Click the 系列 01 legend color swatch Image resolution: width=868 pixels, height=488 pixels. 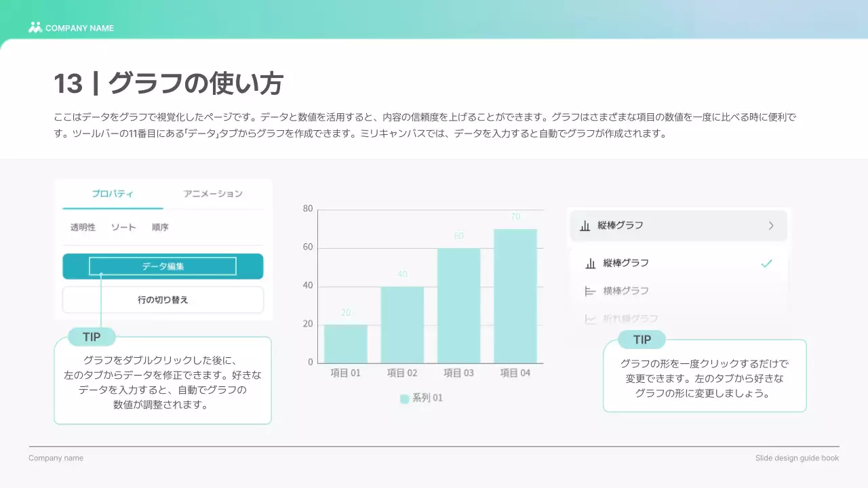(404, 399)
